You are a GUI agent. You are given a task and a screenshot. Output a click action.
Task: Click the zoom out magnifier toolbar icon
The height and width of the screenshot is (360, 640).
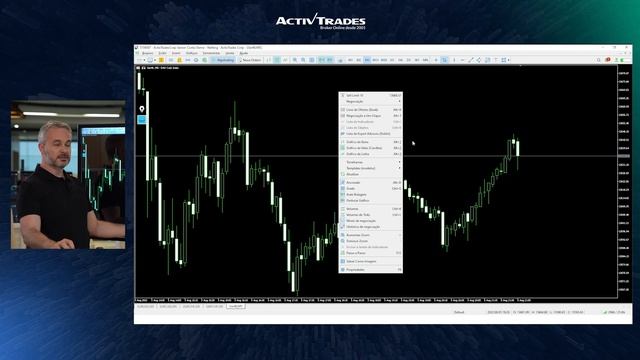pos(303,60)
